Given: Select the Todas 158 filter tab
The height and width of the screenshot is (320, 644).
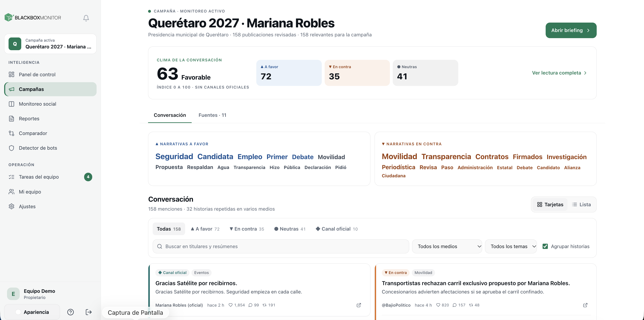Looking at the screenshot, I should [x=169, y=229].
